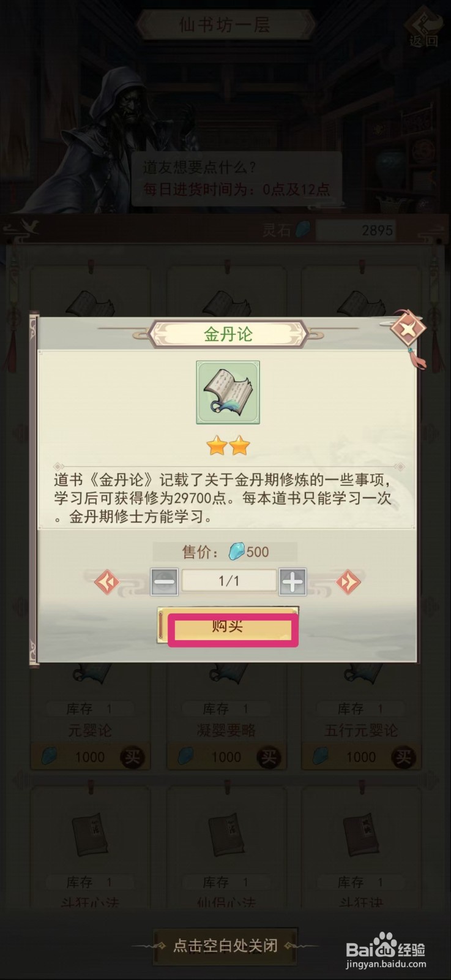
Task: Tap the 仙书坊一层 title banner
Action: [x=225, y=25]
